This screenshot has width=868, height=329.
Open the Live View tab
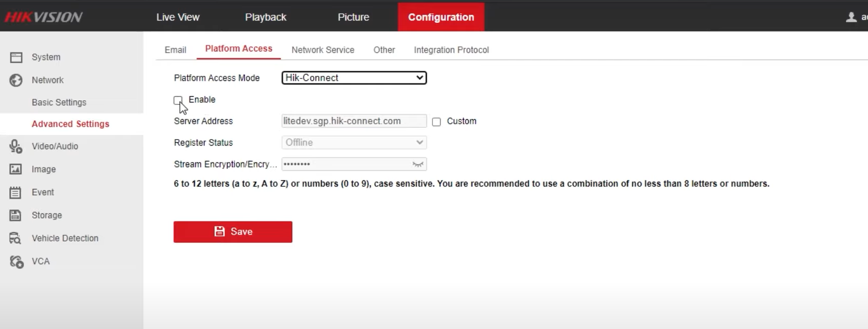tap(178, 17)
